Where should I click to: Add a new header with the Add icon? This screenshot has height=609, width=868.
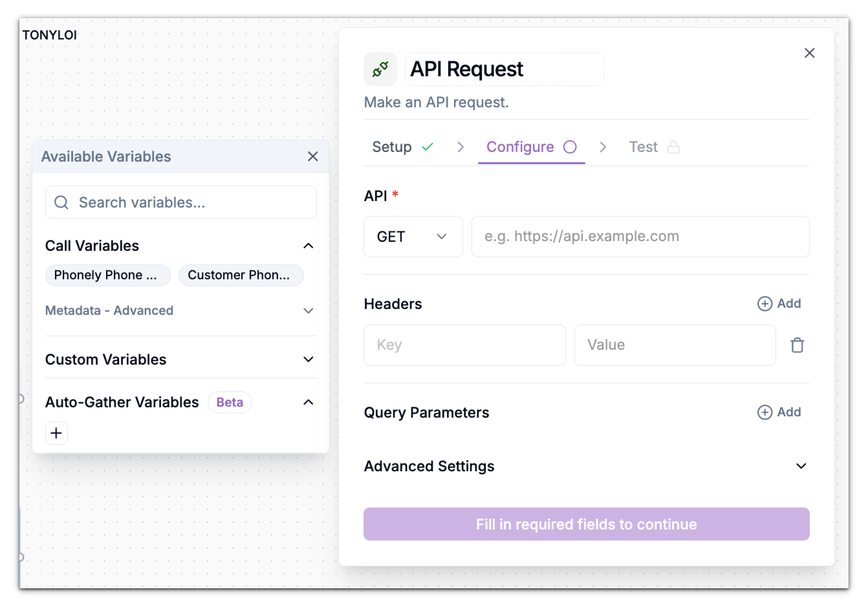pos(765,303)
